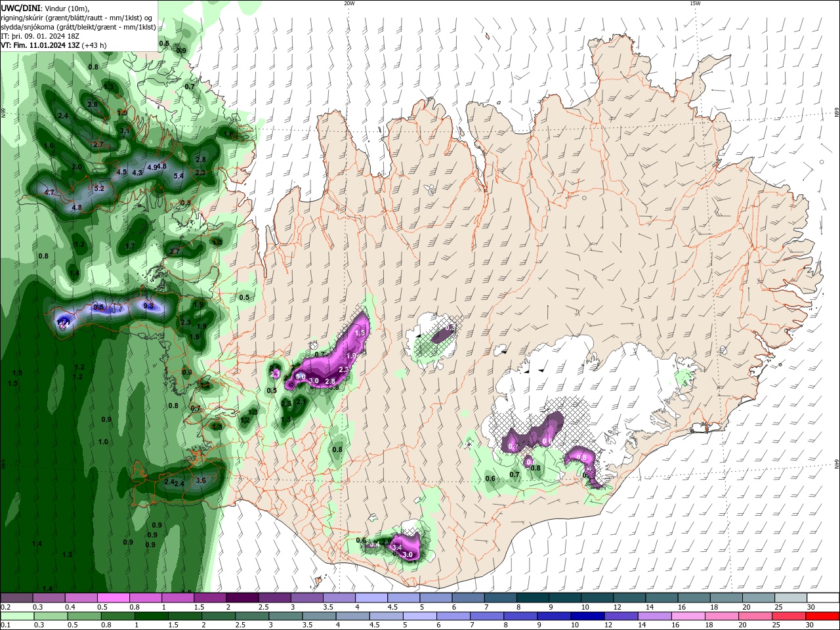Click the '4.5' precipitation value on the map
The width and height of the screenshot is (840, 630).
[x=121, y=172]
